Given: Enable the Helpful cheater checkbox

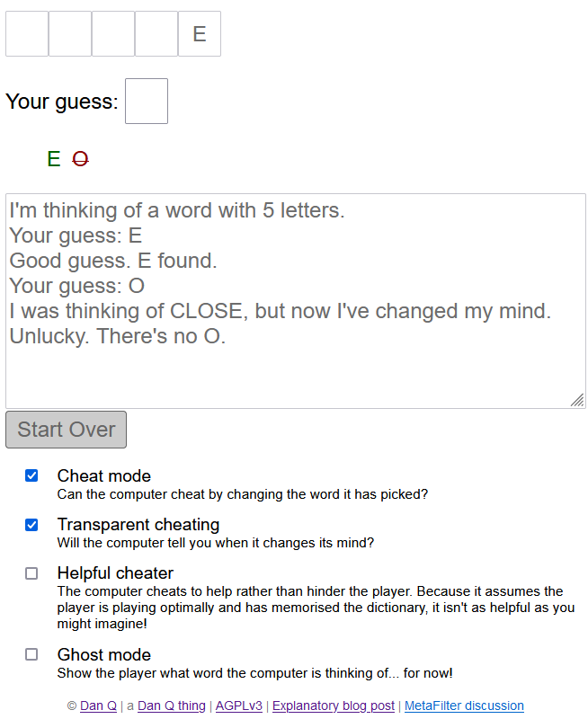Looking at the screenshot, I should 31,573.
